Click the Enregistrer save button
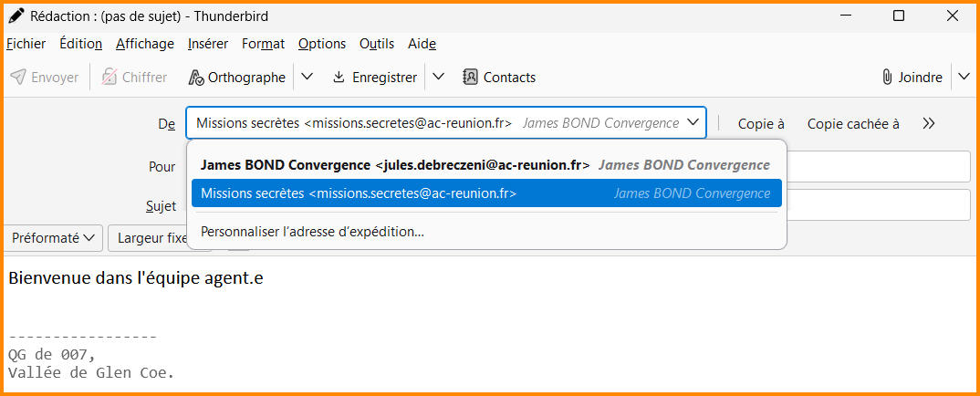 pos(374,78)
